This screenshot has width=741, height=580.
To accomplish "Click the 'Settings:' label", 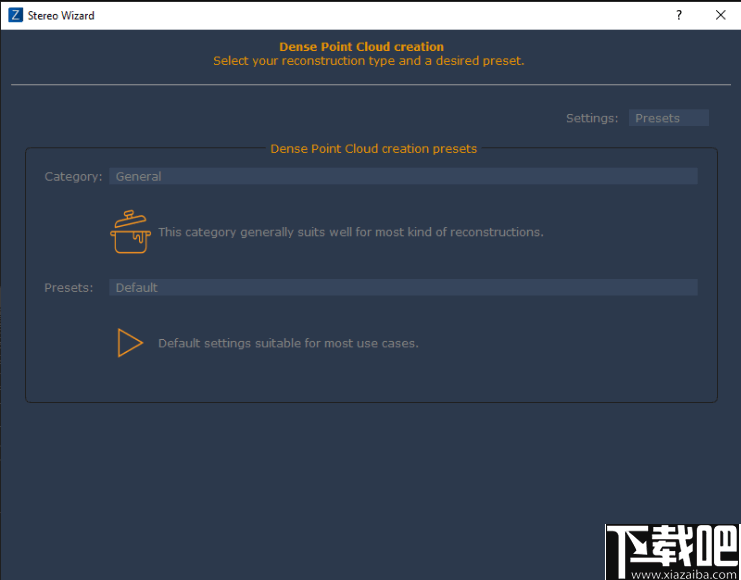I will click(x=592, y=118).
